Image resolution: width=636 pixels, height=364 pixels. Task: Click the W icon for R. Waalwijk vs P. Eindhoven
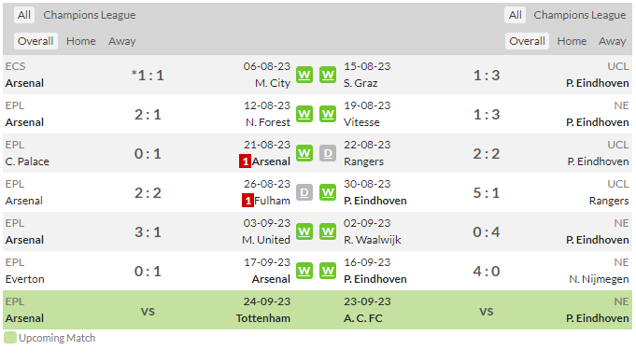(328, 231)
